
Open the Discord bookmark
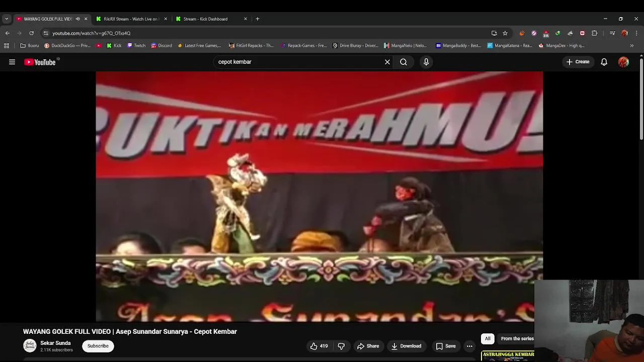162,45
